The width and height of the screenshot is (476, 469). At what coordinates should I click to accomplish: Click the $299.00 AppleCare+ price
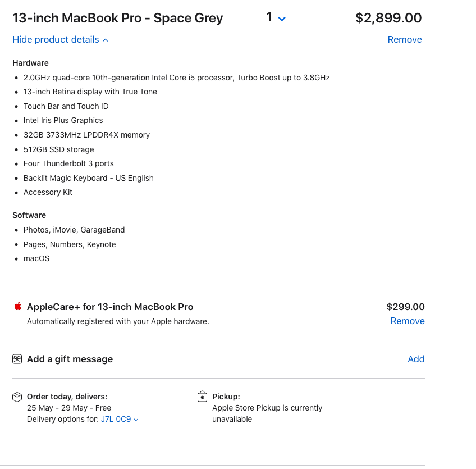(405, 307)
